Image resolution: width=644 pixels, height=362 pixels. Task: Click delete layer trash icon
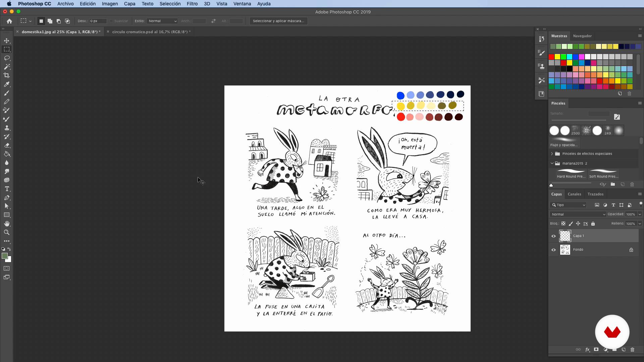tap(632, 350)
